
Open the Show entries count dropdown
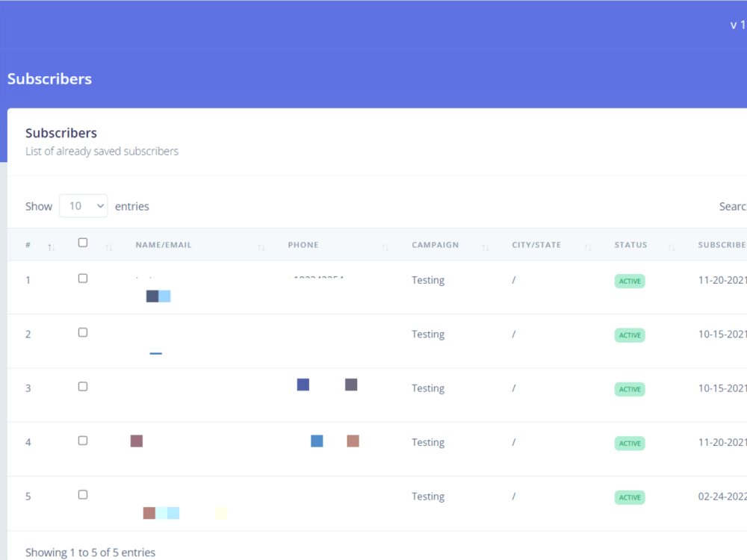[84, 206]
